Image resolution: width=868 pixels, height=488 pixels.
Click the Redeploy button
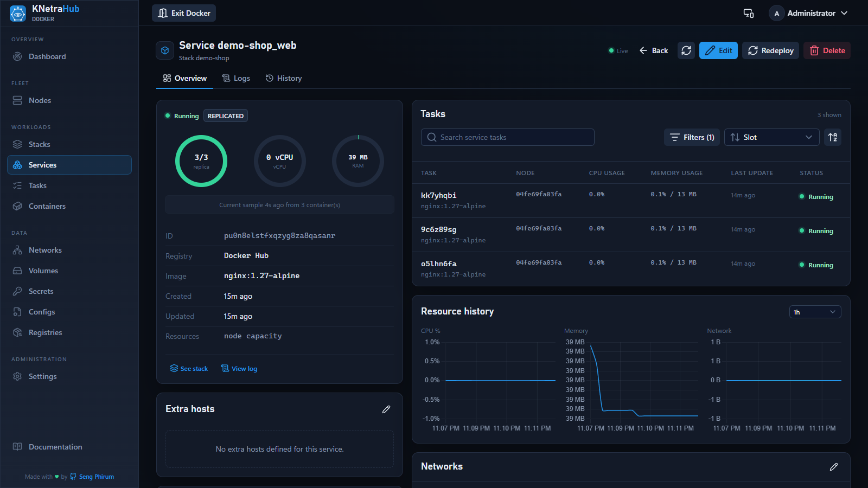pyautogui.click(x=770, y=50)
